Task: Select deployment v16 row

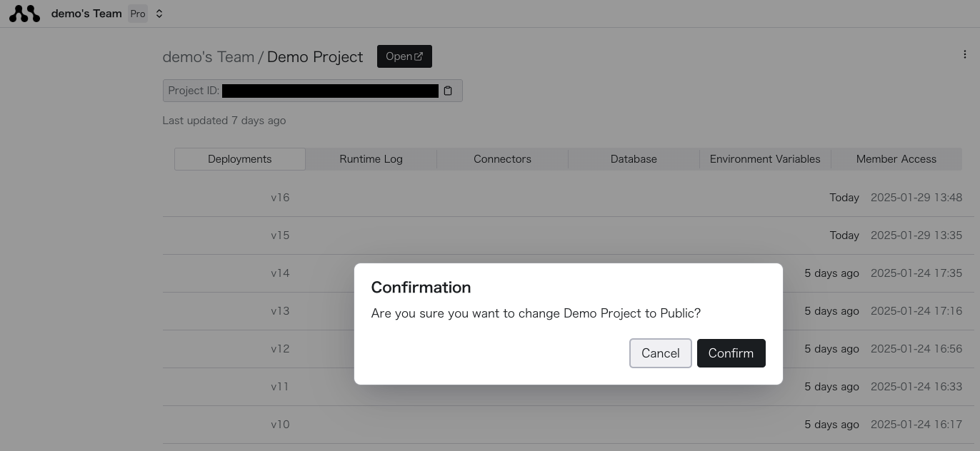Action: 280,198
